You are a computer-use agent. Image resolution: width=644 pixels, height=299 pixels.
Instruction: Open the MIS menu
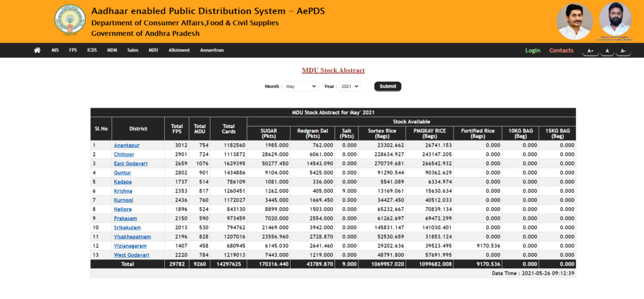tap(55, 50)
